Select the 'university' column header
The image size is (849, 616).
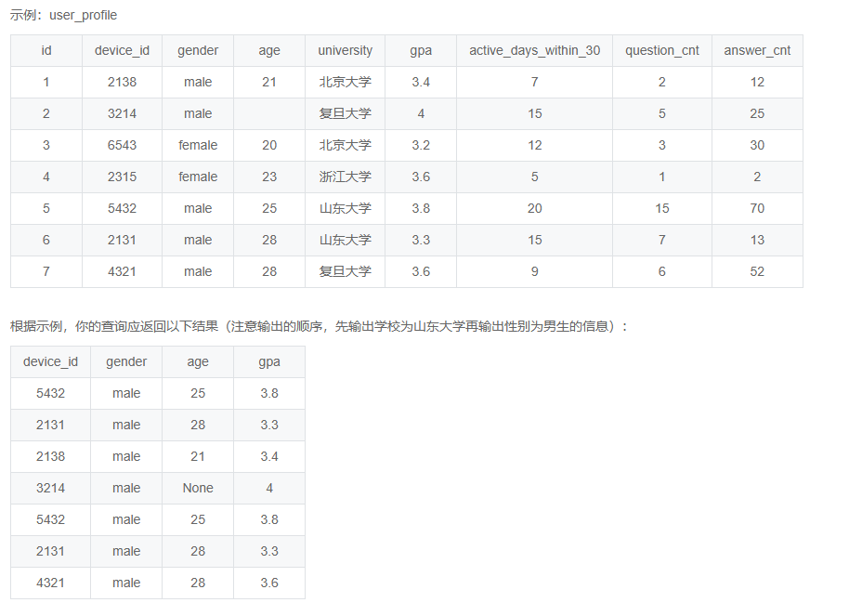[x=345, y=50]
